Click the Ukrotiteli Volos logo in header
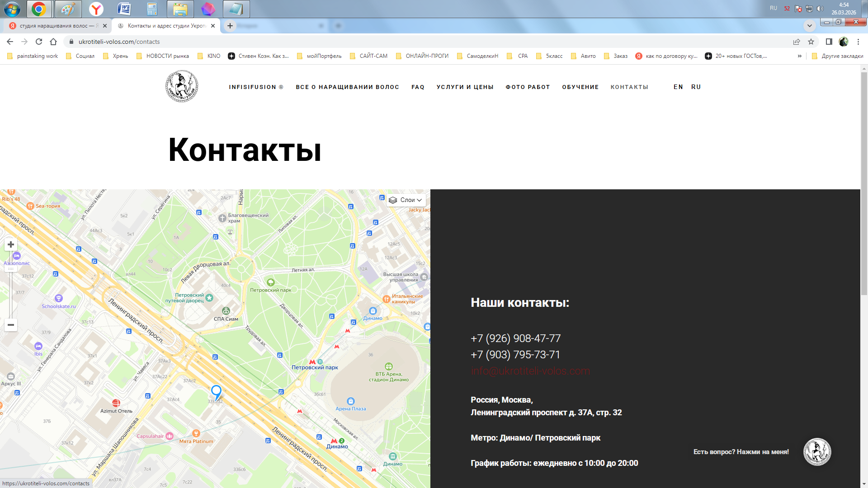This screenshot has height=488, width=868. point(182,86)
